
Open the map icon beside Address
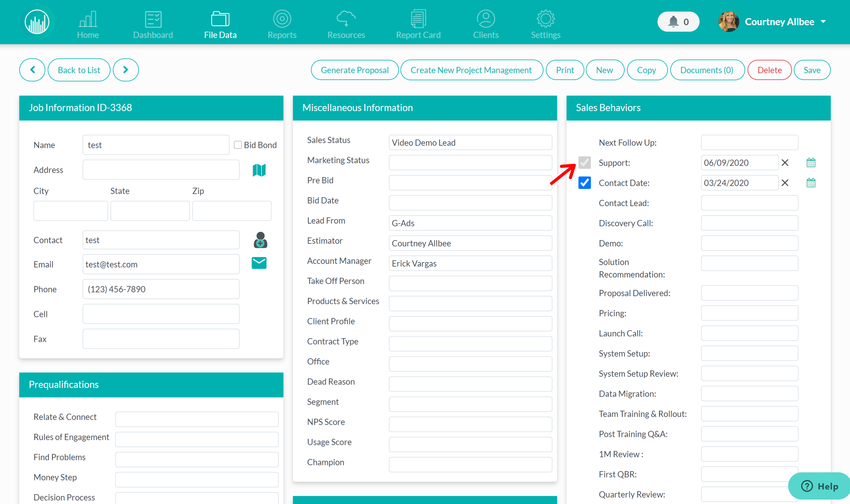click(x=259, y=170)
